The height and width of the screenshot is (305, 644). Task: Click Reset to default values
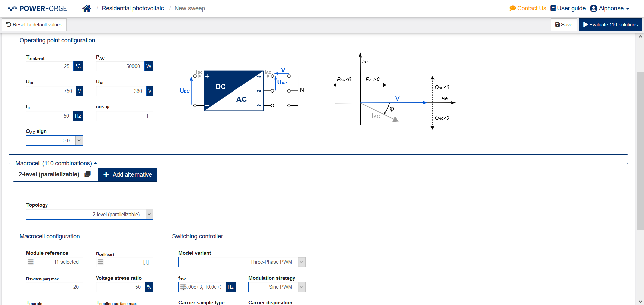coord(34,25)
